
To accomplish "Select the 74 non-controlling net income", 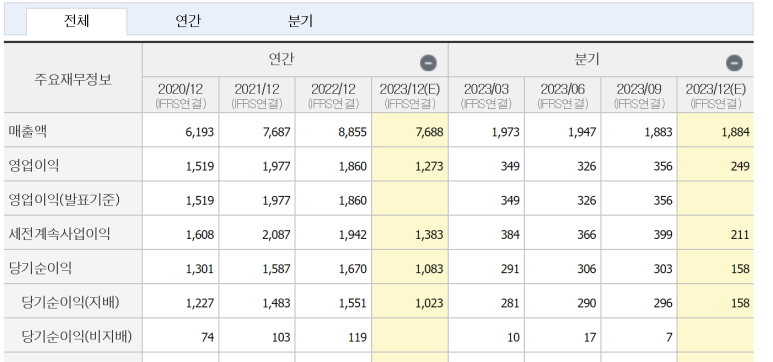I will (x=208, y=337).
